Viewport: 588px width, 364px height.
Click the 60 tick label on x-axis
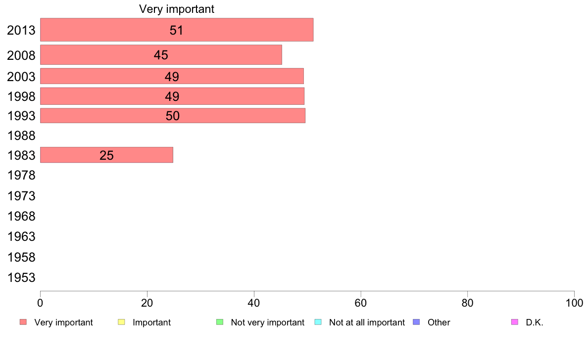tap(361, 303)
